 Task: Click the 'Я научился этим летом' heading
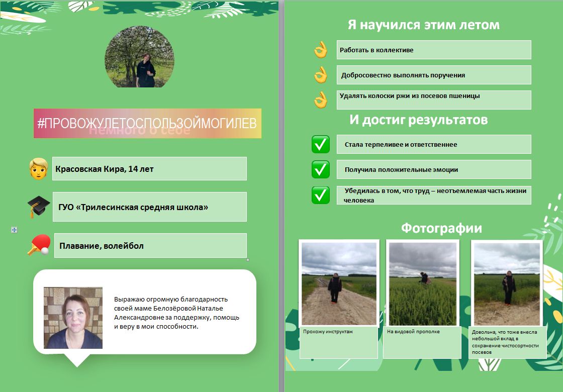(x=424, y=25)
